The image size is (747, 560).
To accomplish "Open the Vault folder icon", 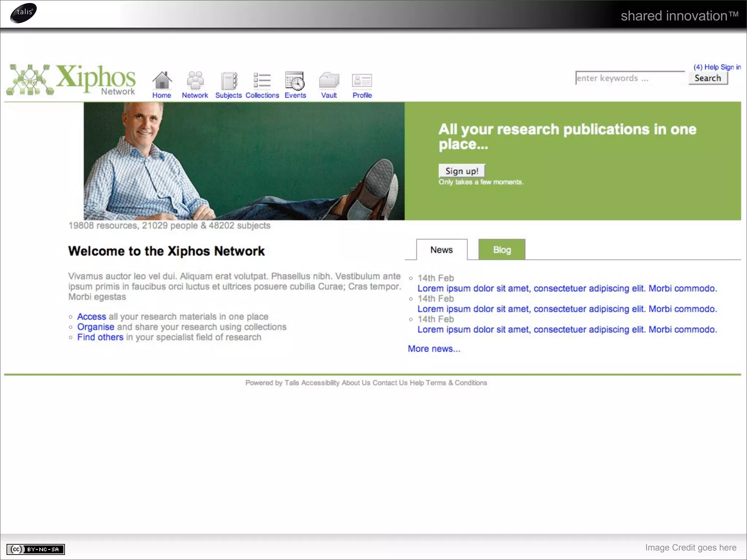I will 329,80.
